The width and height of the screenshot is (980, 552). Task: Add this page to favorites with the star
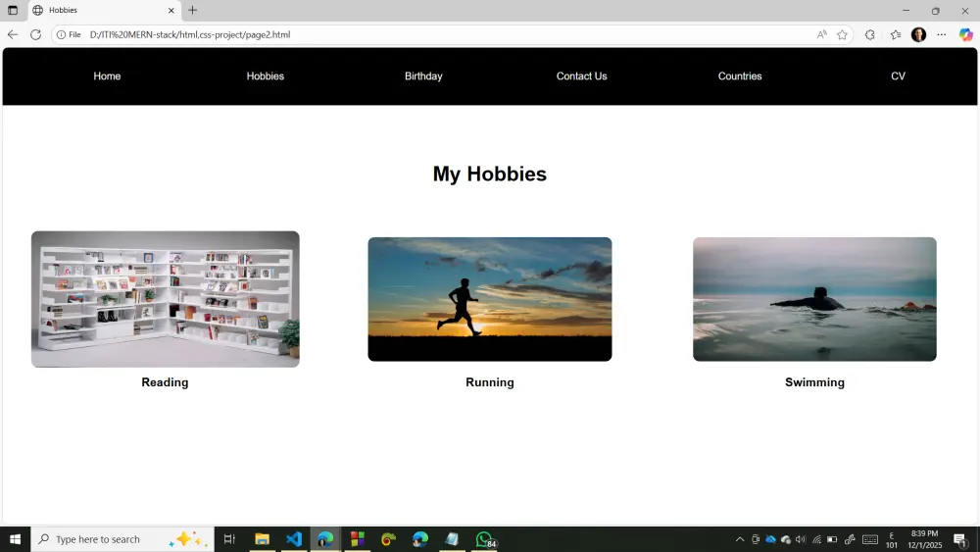click(x=843, y=34)
